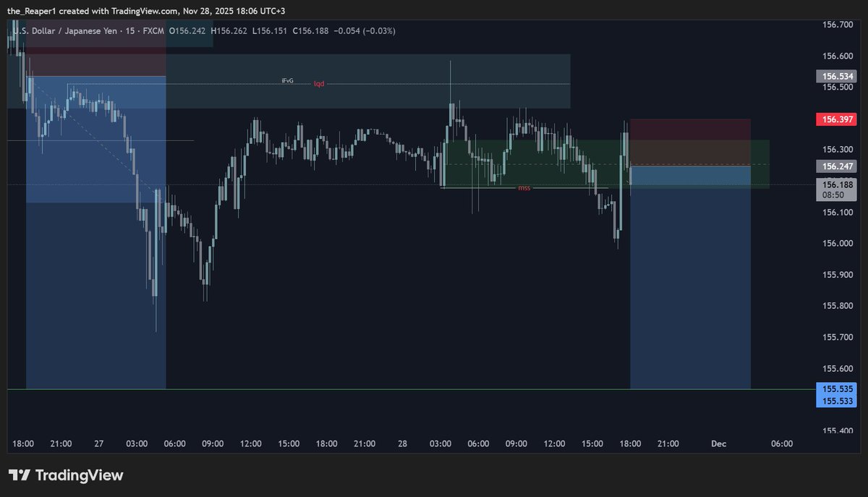Click the L156.151 low value

(268, 31)
